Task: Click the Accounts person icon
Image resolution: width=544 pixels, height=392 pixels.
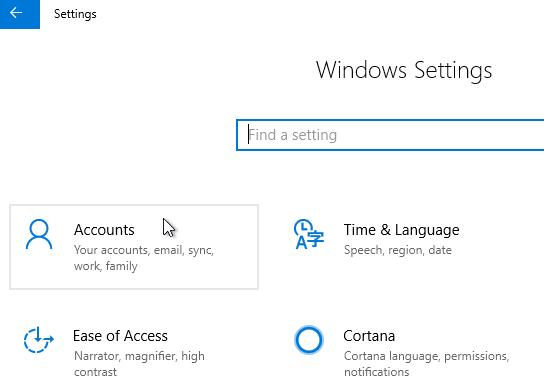Action: (39, 235)
